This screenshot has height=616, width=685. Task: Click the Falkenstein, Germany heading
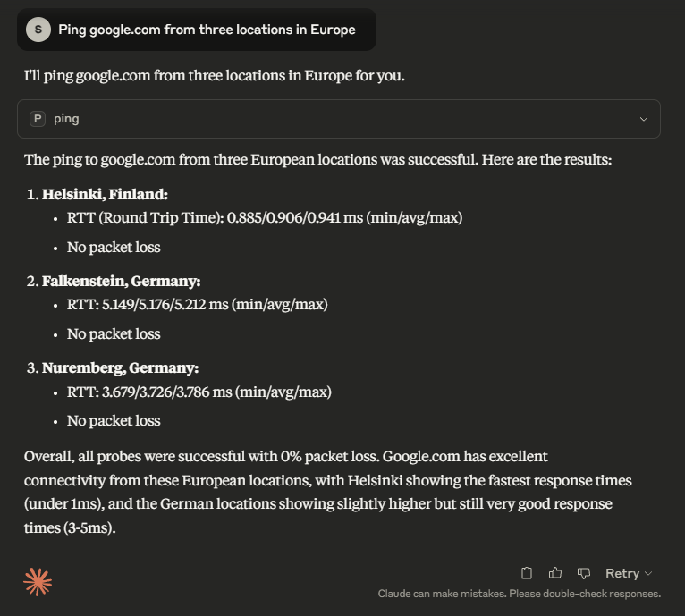click(x=121, y=281)
